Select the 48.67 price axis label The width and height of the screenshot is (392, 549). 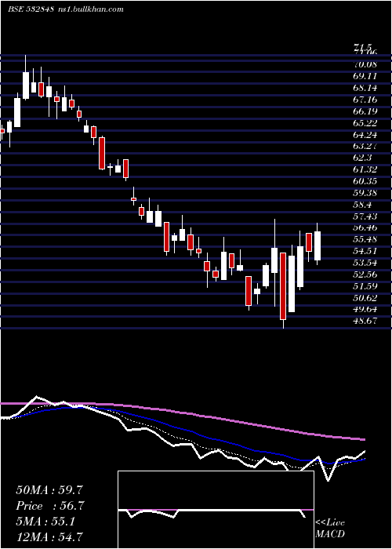pos(365,321)
